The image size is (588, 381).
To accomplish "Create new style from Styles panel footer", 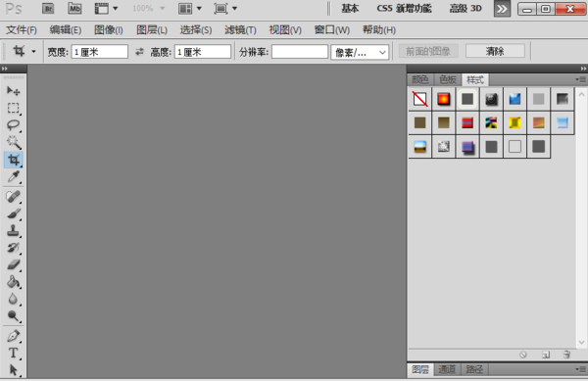I will 546,355.
